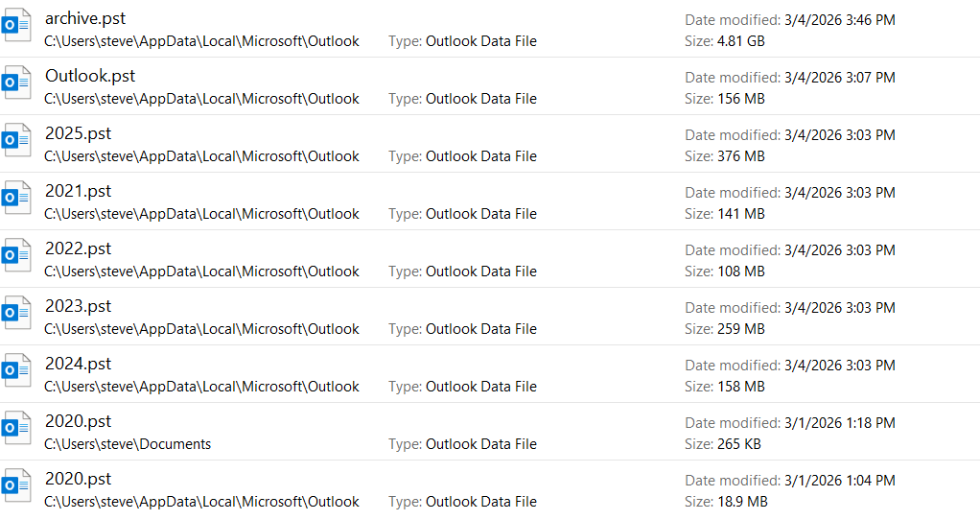The image size is (980, 520).
Task: Click the folder path under 2025.pst
Action: [x=202, y=156]
